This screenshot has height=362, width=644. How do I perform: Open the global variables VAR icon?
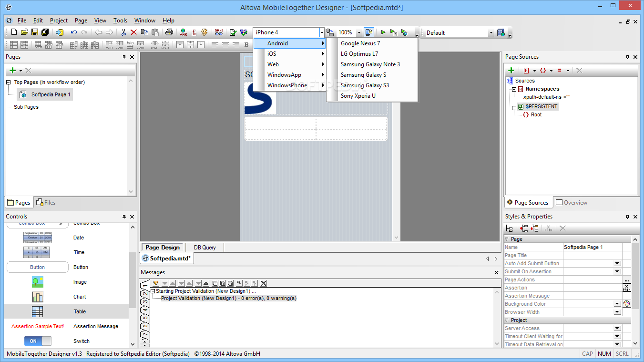pos(183,32)
